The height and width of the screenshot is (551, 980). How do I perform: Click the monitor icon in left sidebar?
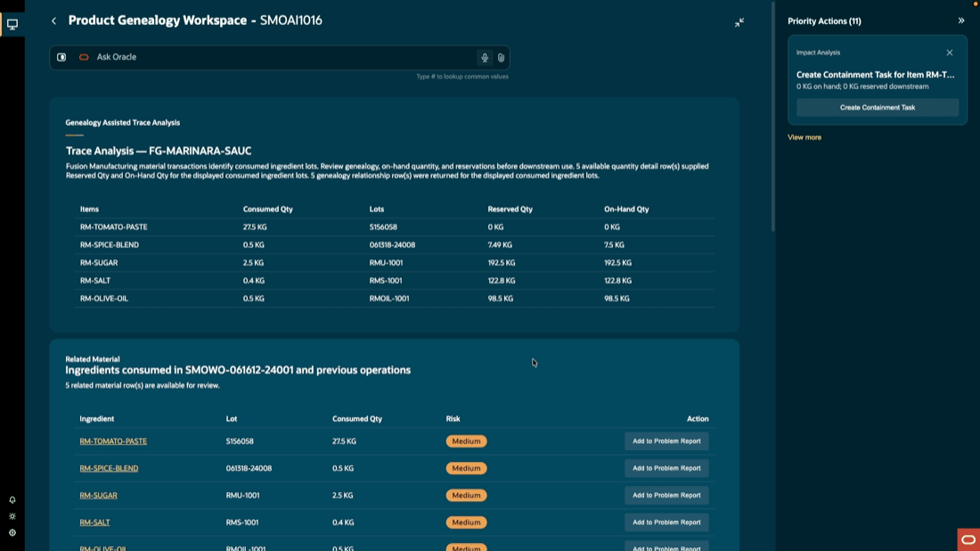[x=12, y=24]
